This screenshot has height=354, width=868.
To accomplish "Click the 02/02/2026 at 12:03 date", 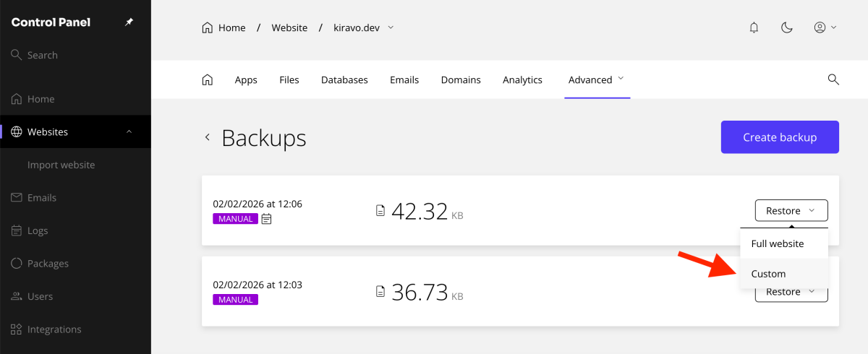I will click(258, 285).
